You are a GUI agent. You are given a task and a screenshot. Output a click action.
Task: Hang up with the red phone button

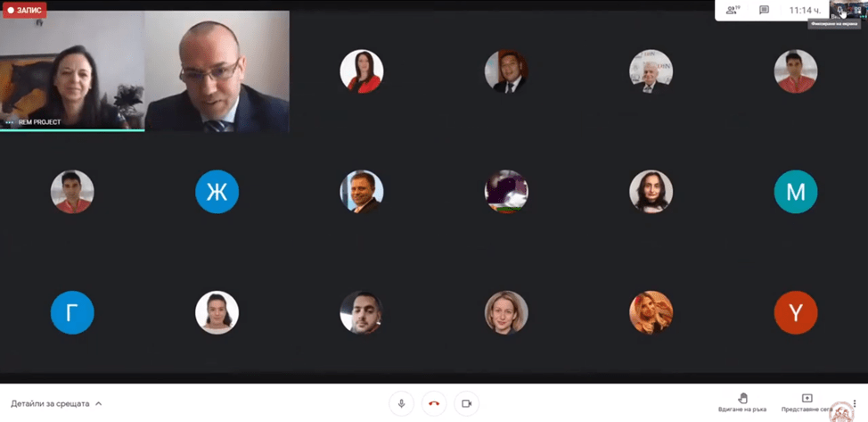click(x=434, y=403)
